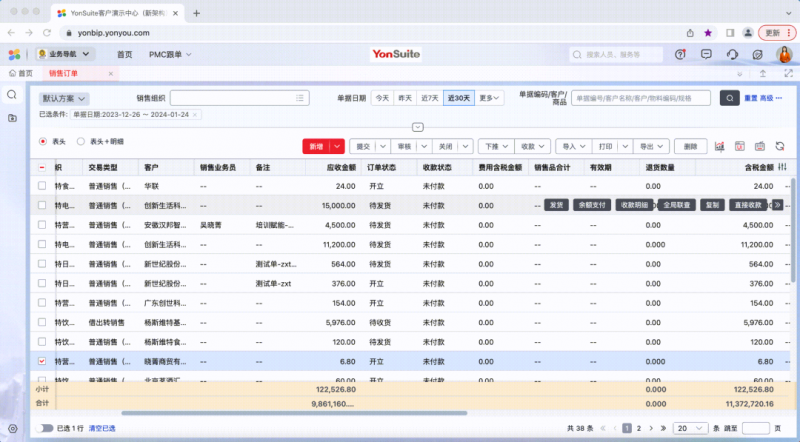Viewport: 800px width, 442px height.
Task: Select the 表头+明细 radio button
Action: pos(81,141)
